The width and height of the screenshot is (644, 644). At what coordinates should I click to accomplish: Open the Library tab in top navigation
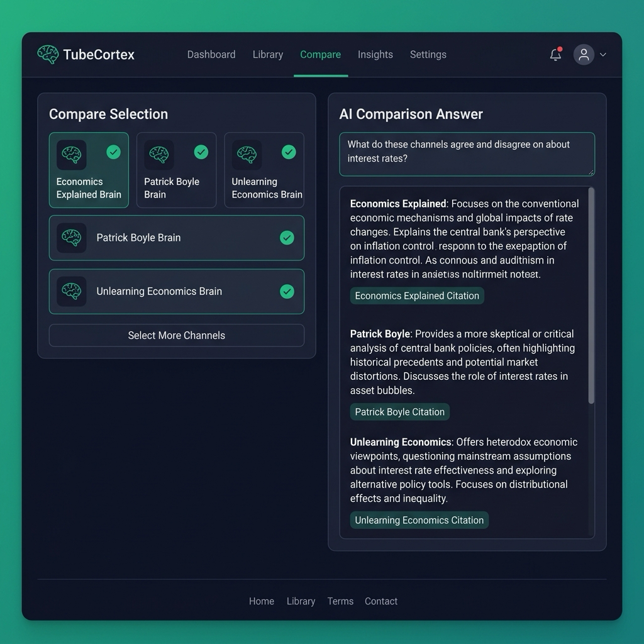[x=268, y=55]
